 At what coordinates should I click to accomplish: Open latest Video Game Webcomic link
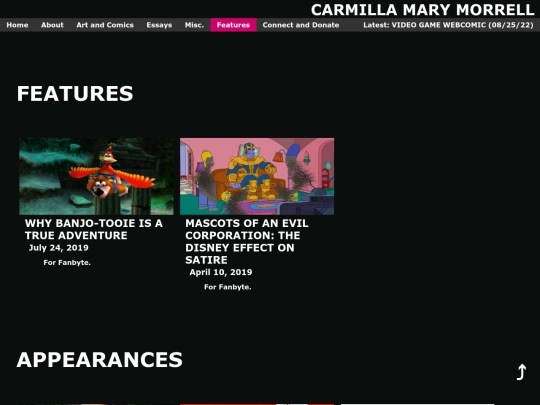point(448,25)
